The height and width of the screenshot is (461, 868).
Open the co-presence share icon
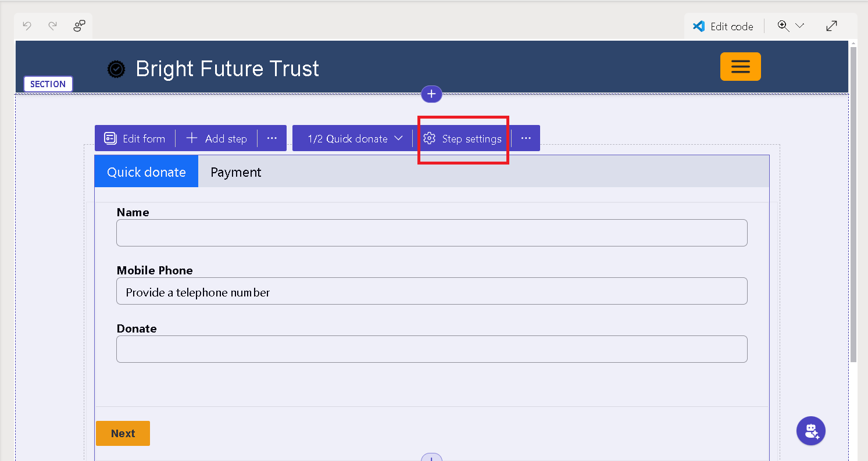[x=79, y=26]
